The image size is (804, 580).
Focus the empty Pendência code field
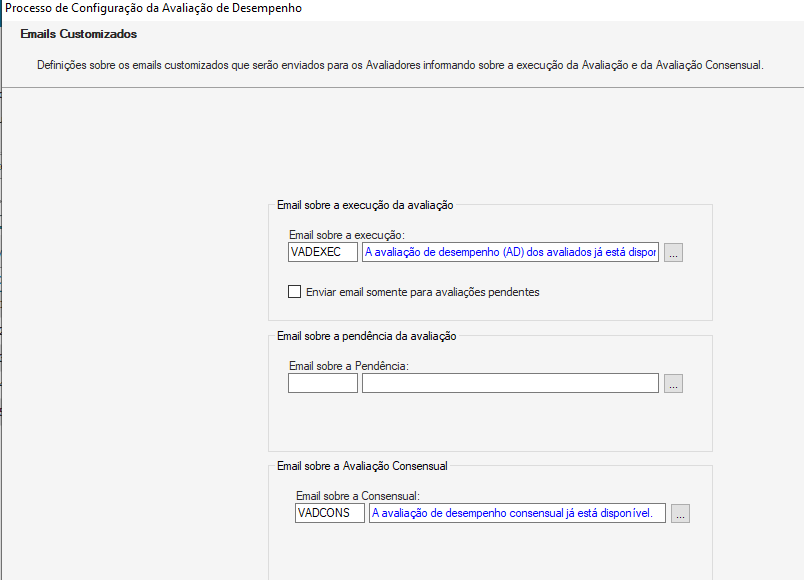pos(322,383)
